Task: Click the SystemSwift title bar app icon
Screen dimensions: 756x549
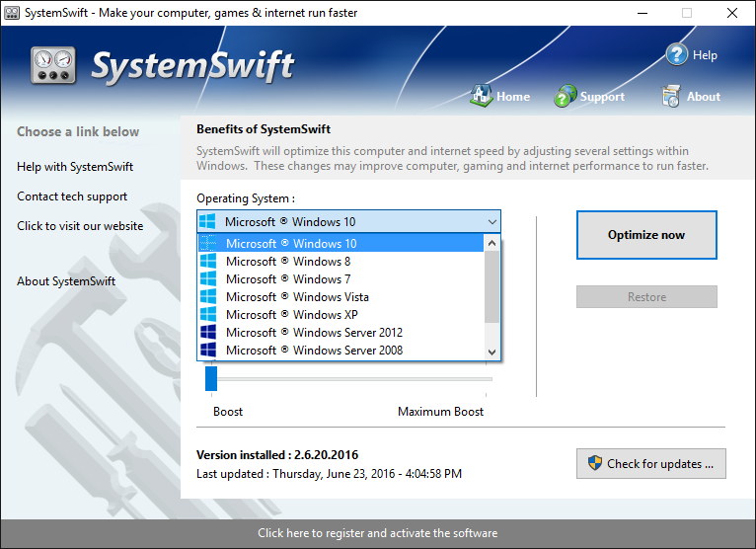Action: pyautogui.click(x=12, y=13)
